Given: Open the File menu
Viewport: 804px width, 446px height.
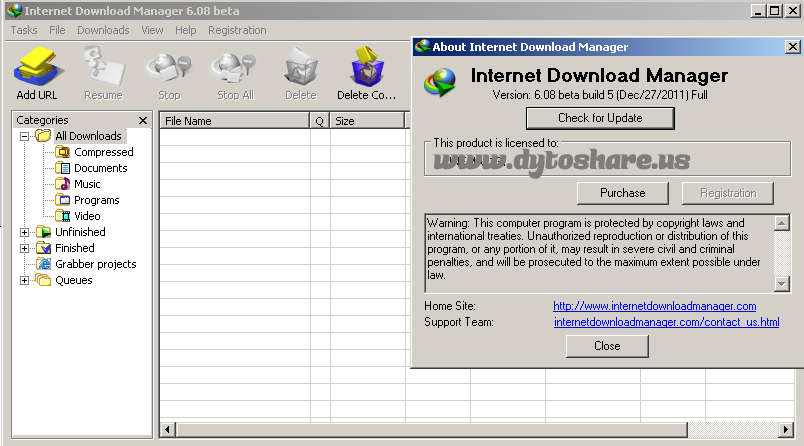Looking at the screenshot, I should pos(57,30).
